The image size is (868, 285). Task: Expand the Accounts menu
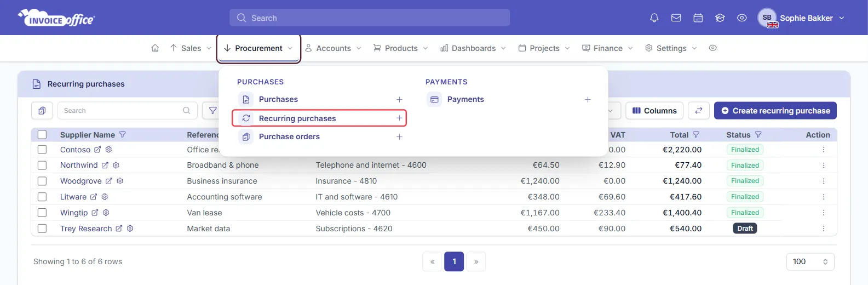tap(333, 48)
